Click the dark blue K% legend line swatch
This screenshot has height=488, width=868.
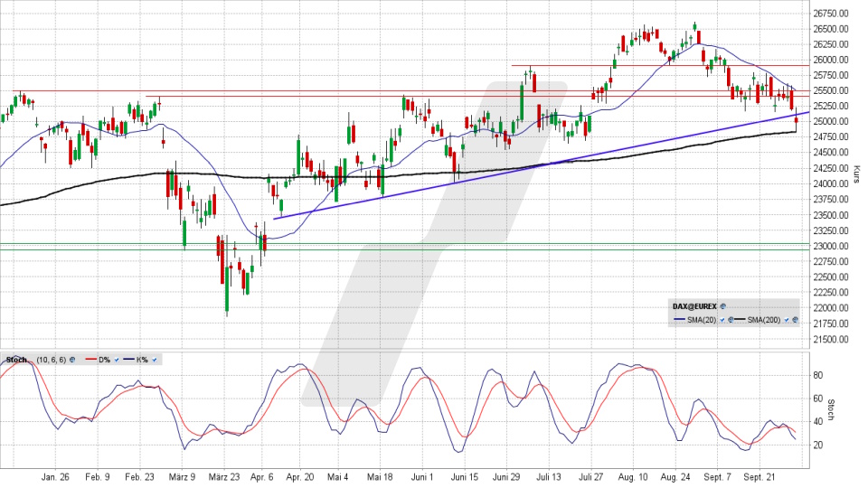point(128,359)
